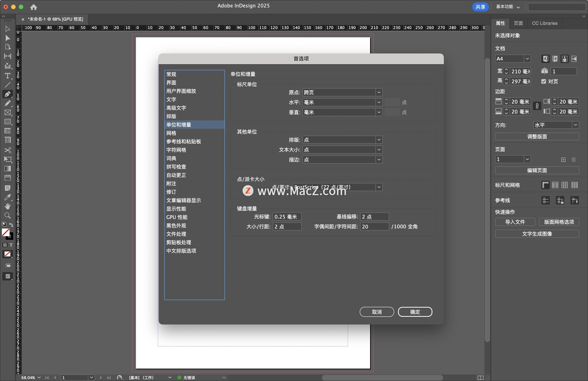The width and height of the screenshot is (588, 381).
Task: Select the Hand tool
Action: [8, 206]
